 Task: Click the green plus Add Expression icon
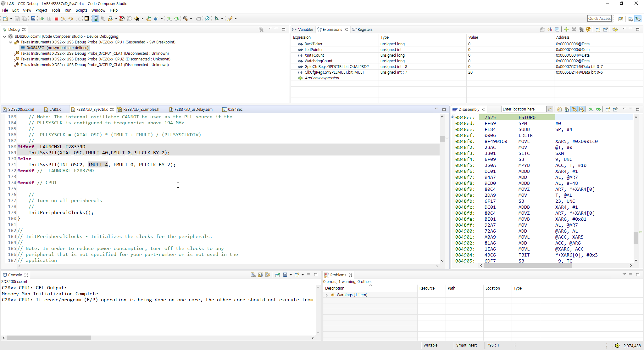pos(566,30)
